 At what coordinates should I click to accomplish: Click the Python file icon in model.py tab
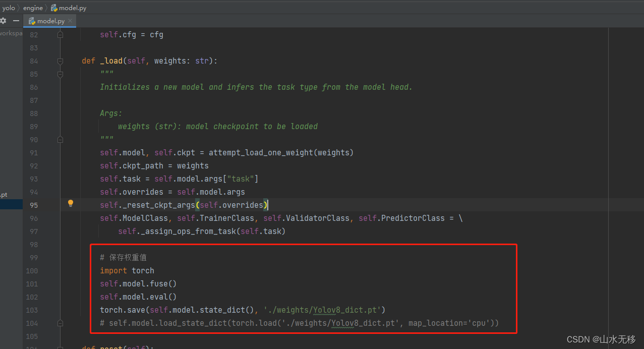coord(32,21)
